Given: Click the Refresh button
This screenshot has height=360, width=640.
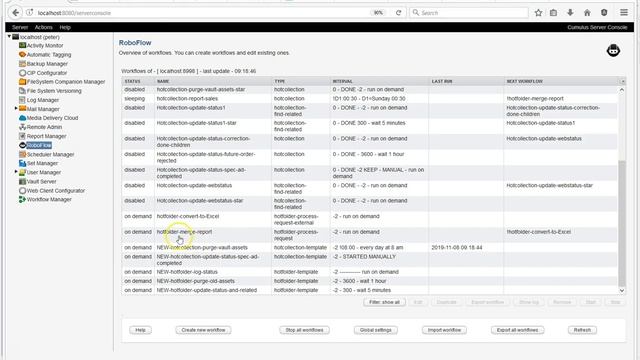Looking at the screenshot, I should pos(582,330).
